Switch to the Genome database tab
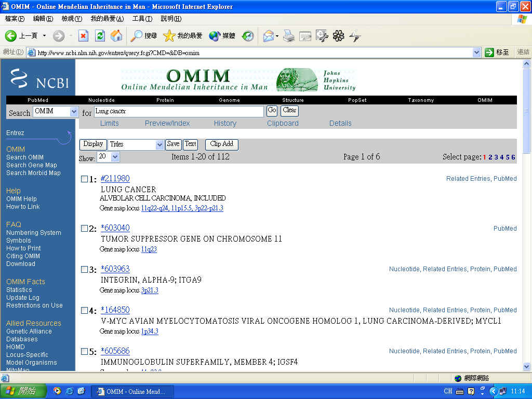This screenshot has height=399, width=532. coord(229,100)
